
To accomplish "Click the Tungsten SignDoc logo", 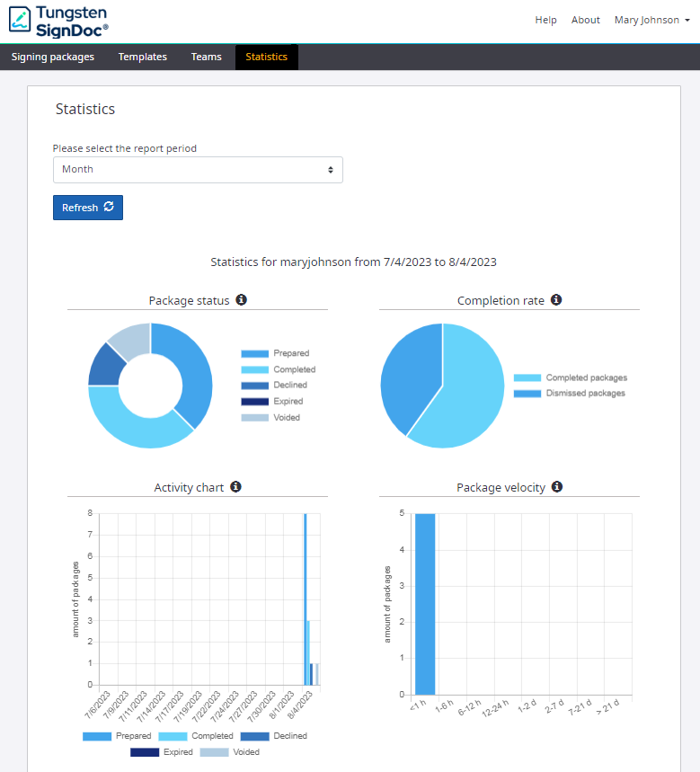I will [x=59, y=20].
